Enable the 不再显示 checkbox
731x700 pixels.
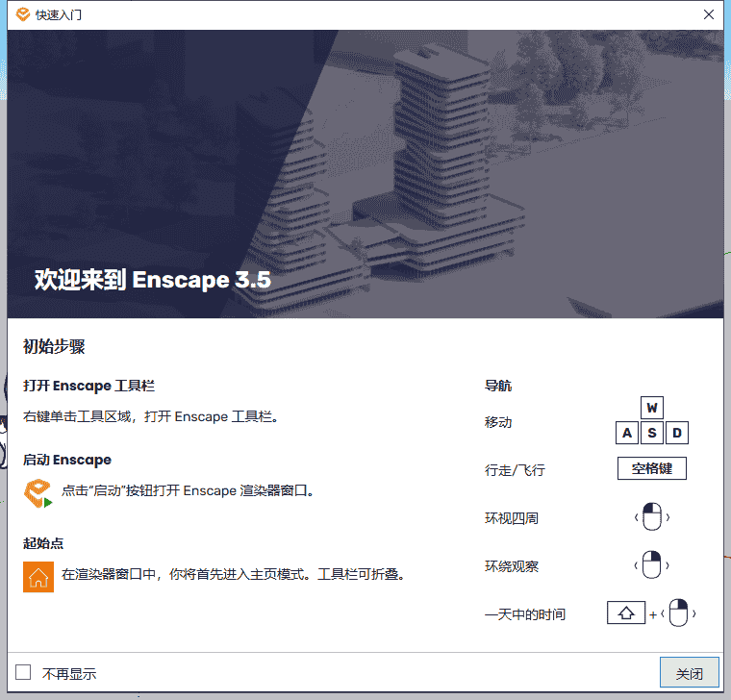point(24,673)
